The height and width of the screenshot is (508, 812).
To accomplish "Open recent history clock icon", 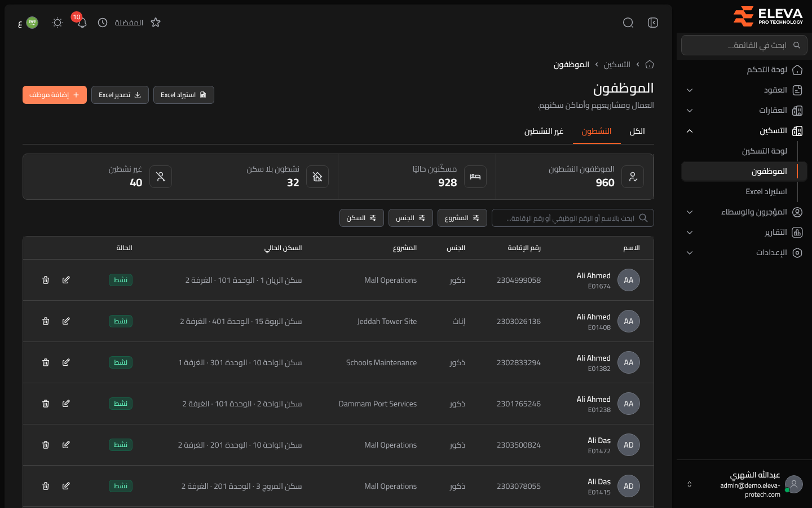I will click(x=103, y=23).
